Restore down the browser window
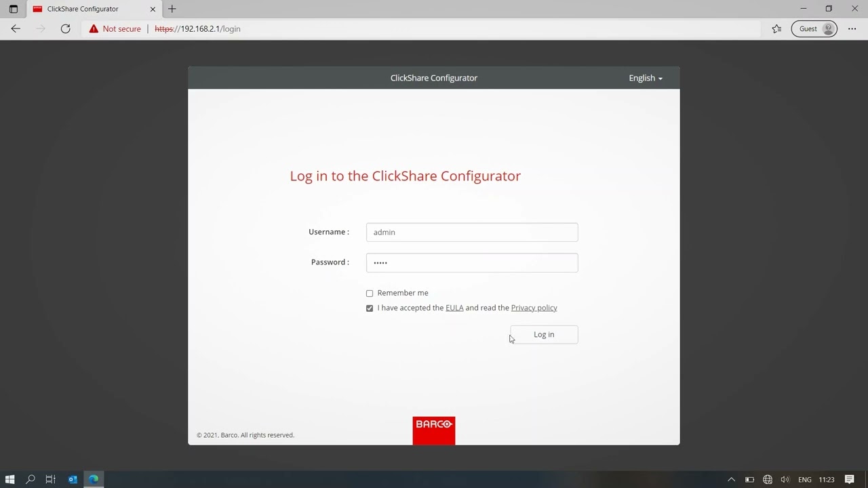The height and width of the screenshot is (488, 868). click(x=829, y=9)
